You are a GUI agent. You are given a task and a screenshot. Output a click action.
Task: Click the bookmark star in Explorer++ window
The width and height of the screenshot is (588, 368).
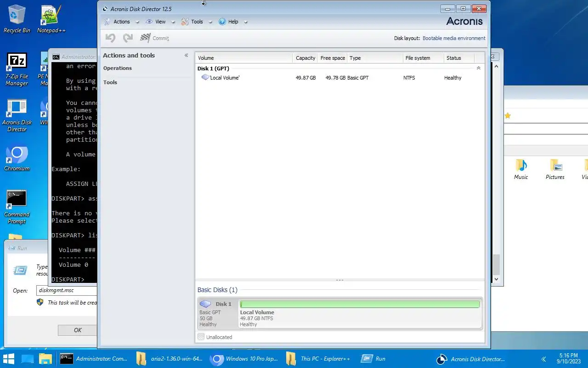point(508,115)
